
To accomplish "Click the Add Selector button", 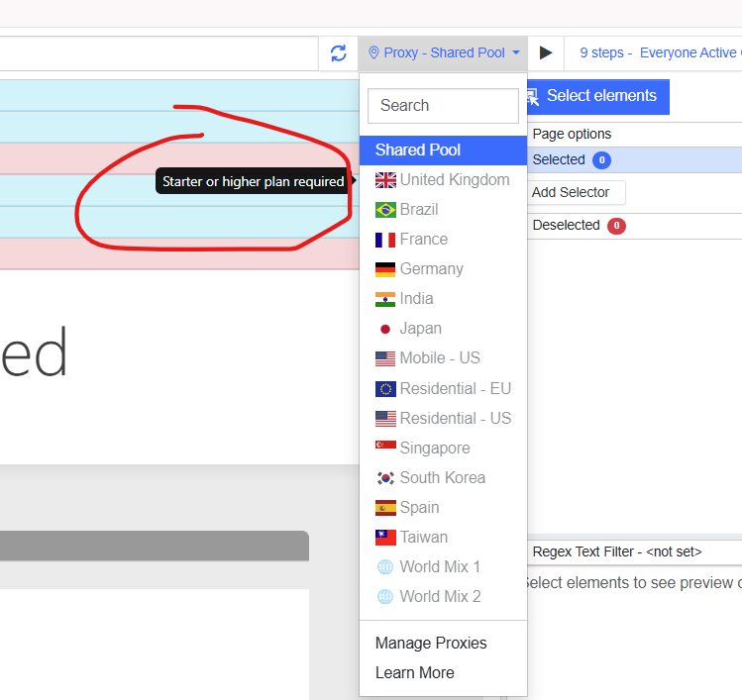I will 571,192.
